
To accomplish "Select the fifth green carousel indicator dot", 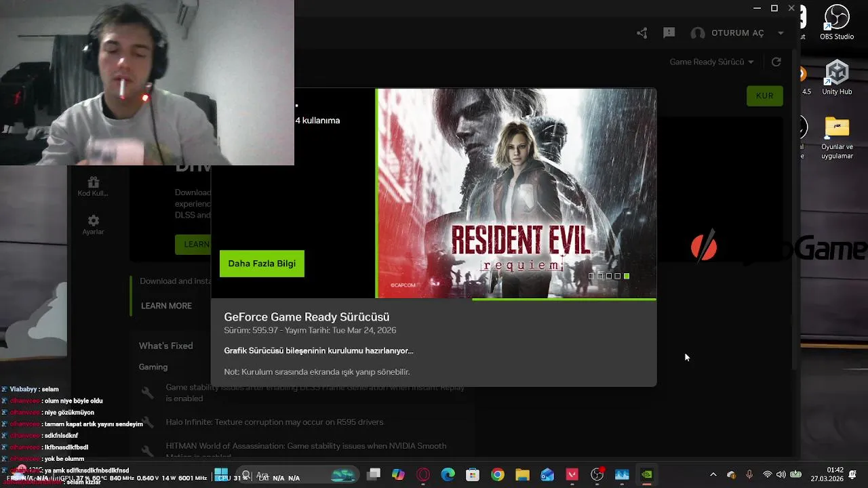I will tap(627, 276).
